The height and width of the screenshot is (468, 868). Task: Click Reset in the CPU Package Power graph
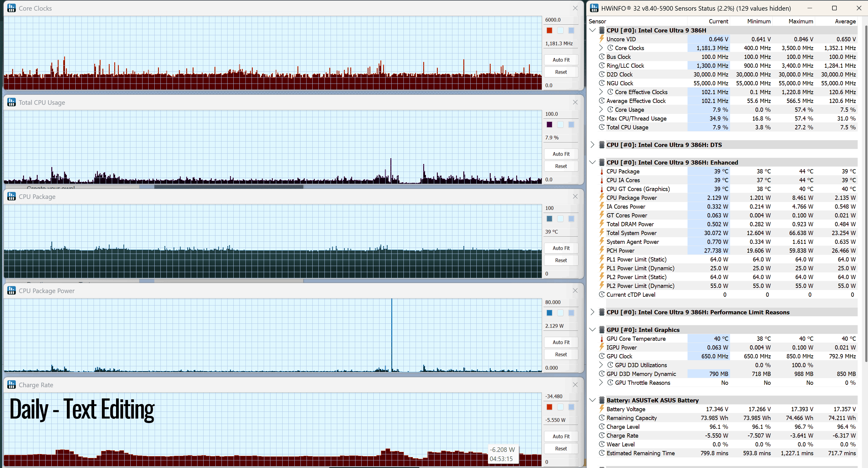tap(561, 354)
